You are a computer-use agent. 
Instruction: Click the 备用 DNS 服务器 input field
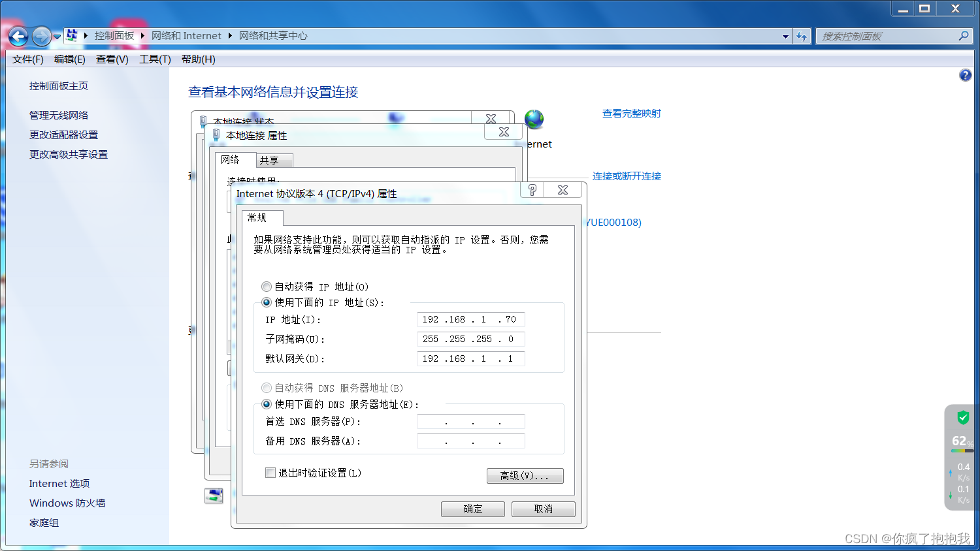click(471, 441)
